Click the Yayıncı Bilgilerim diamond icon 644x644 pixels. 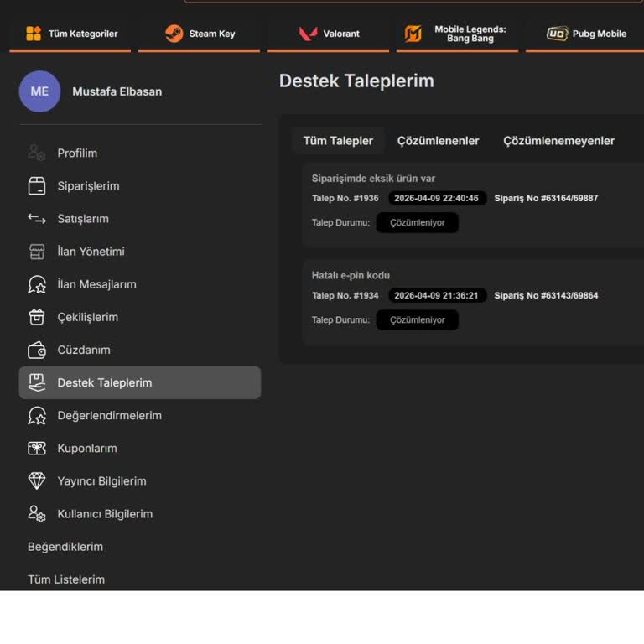click(37, 481)
